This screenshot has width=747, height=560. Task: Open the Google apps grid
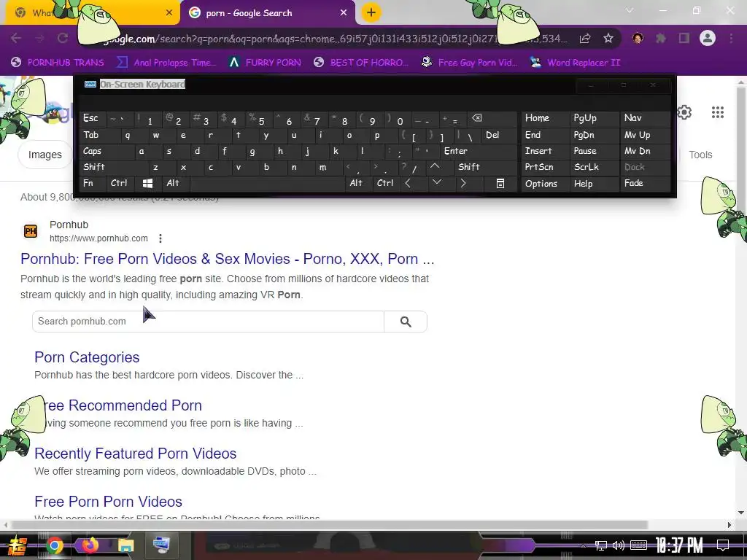(718, 112)
